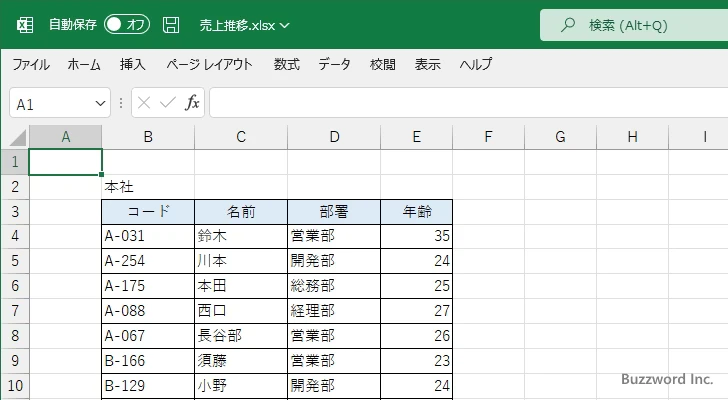
Task: Click the formula bar Enter checkmark icon
Action: click(168, 103)
